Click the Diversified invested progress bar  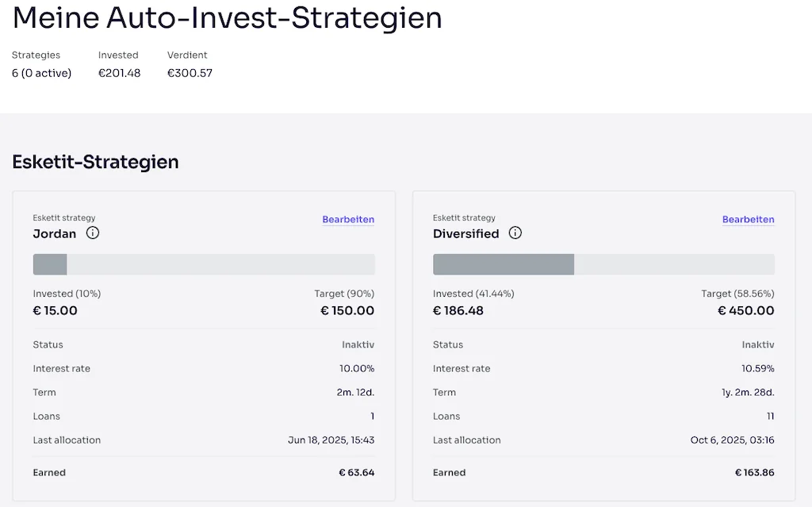tap(603, 264)
